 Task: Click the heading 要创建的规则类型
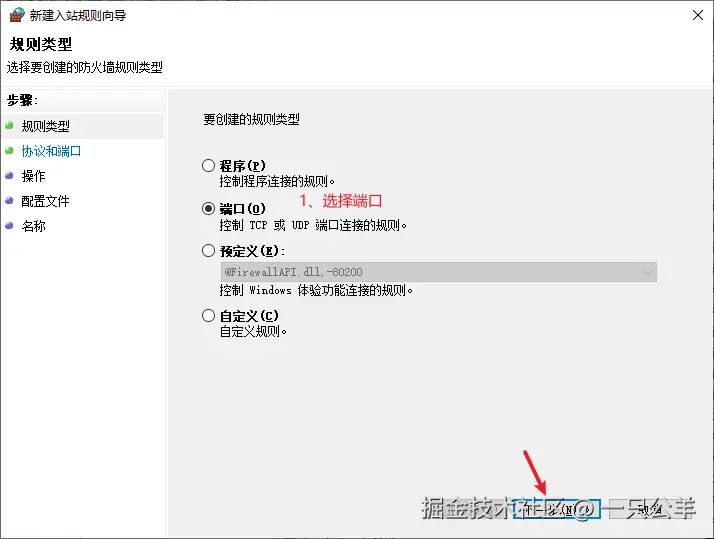pyautogui.click(x=251, y=119)
